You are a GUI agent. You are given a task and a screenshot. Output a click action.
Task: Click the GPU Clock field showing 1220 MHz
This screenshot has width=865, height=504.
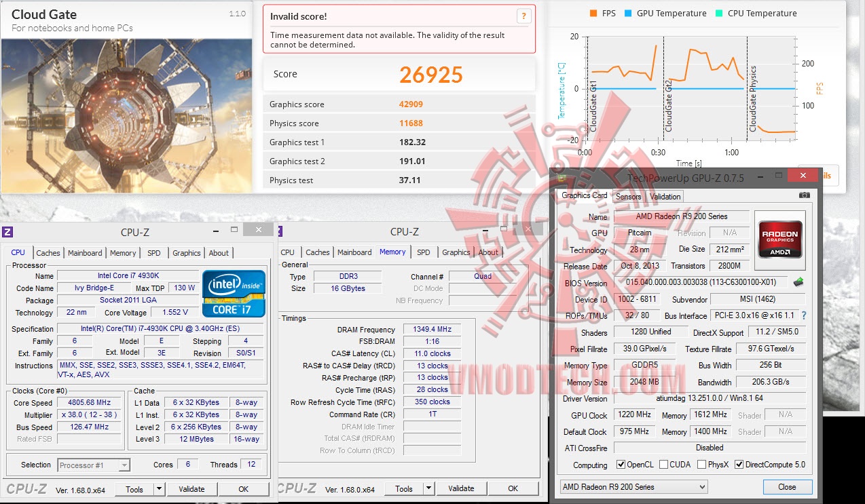point(636,415)
